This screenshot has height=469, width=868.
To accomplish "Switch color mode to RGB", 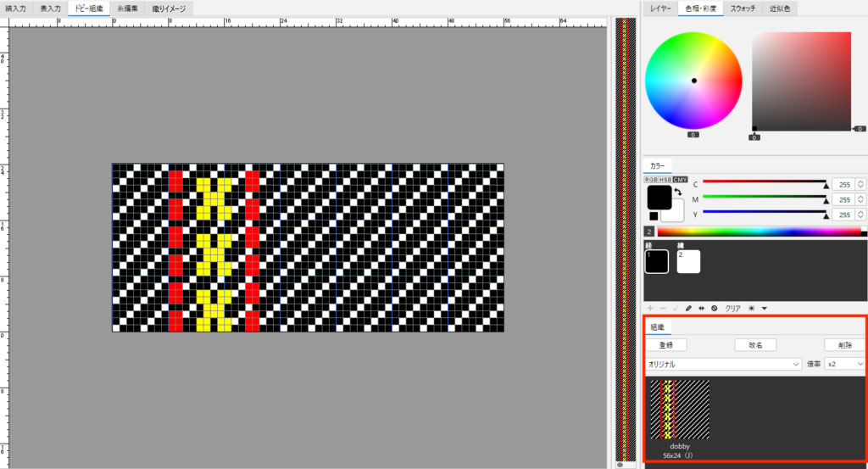I will click(x=650, y=180).
